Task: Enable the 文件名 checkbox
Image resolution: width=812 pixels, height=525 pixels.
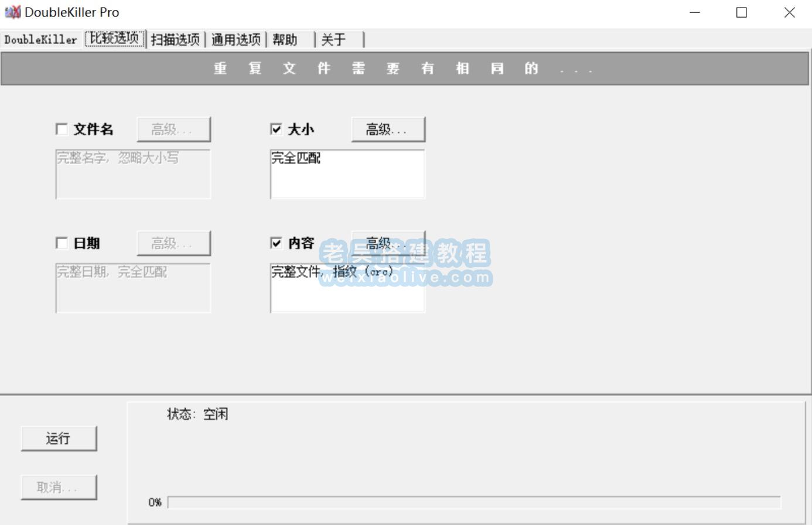Action: pos(62,129)
